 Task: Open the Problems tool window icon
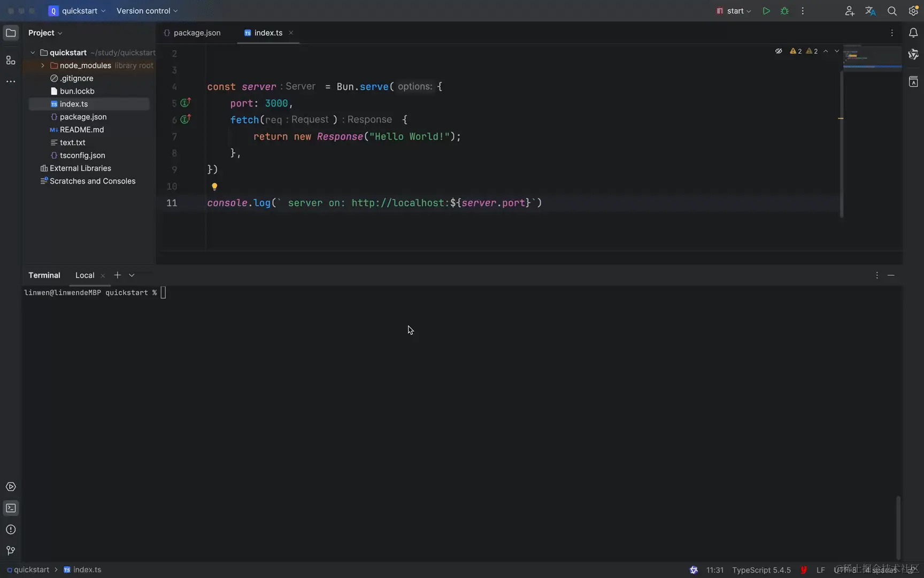click(11, 529)
